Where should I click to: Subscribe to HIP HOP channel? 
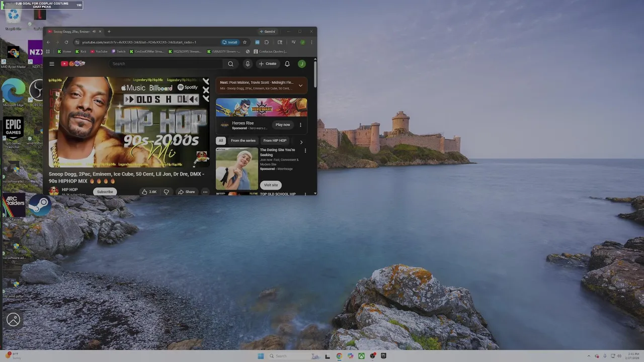105,192
